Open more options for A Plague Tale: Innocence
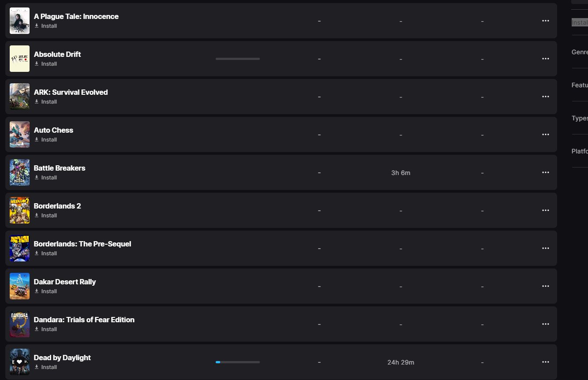This screenshot has width=588, height=380. (x=545, y=21)
